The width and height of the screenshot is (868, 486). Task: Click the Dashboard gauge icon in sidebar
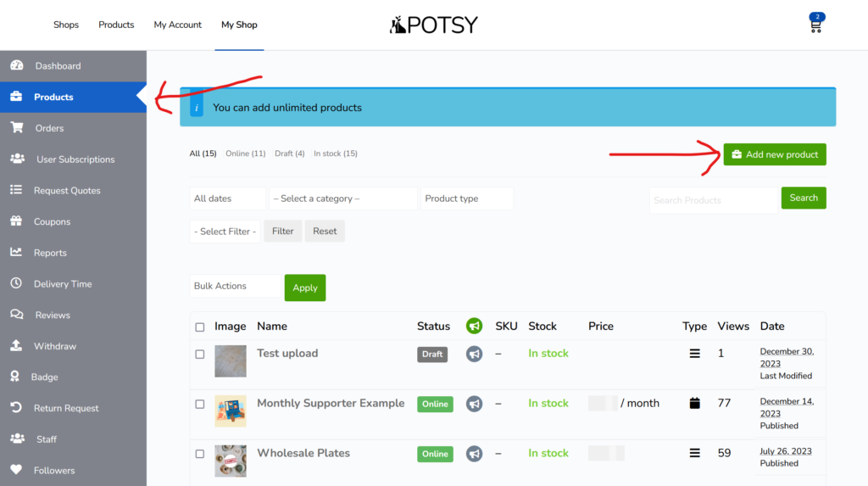[16, 66]
